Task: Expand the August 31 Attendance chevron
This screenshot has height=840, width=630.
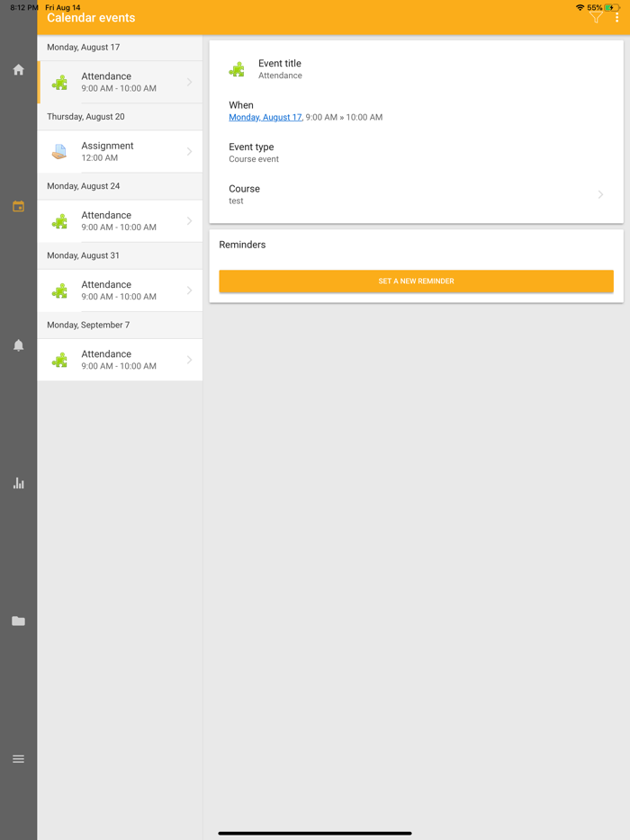Action: click(x=189, y=290)
